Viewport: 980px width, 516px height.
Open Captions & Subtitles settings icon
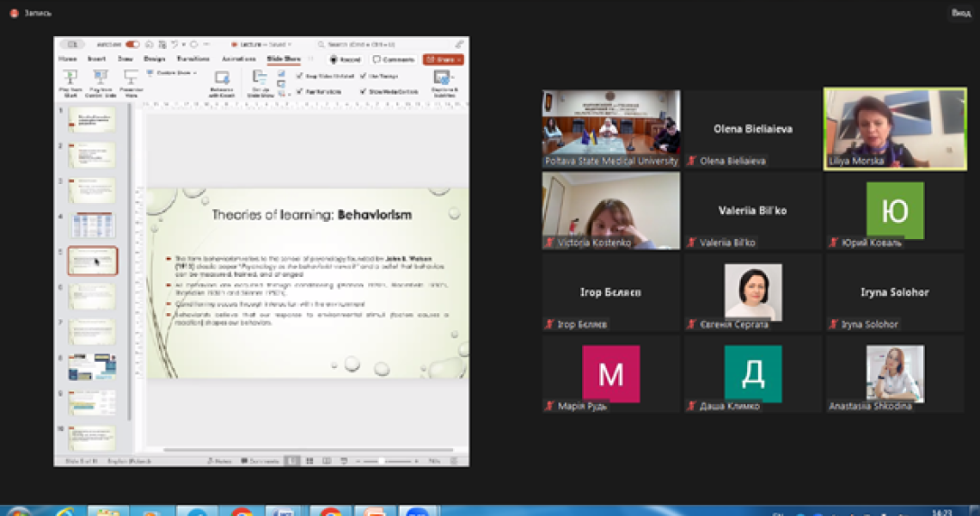coord(441,77)
